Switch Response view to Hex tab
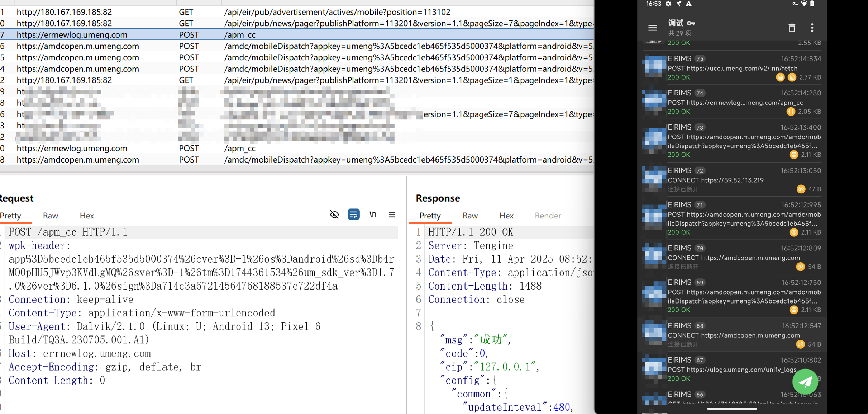Viewport: 868px width, 414px height. click(506, 216)
